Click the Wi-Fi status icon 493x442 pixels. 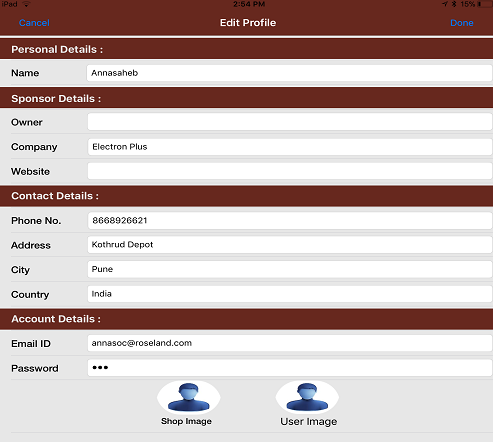(x=26, y=4)
